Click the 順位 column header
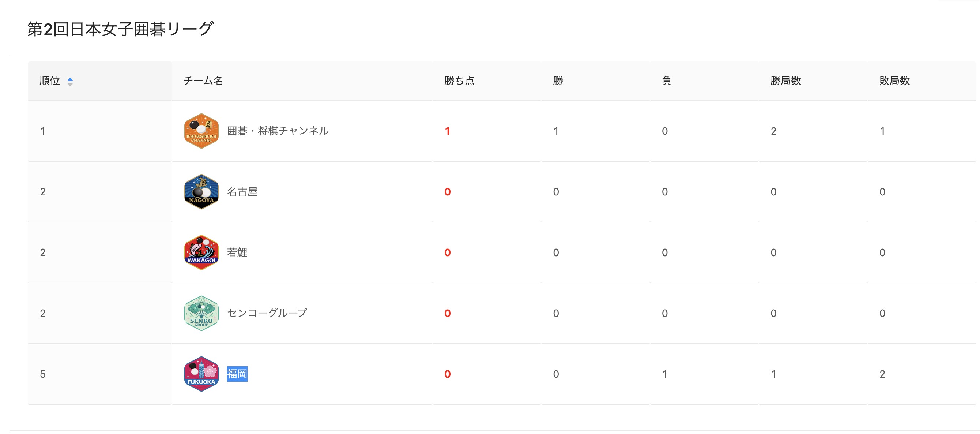The image size is (980, 434). click(50, 81)
